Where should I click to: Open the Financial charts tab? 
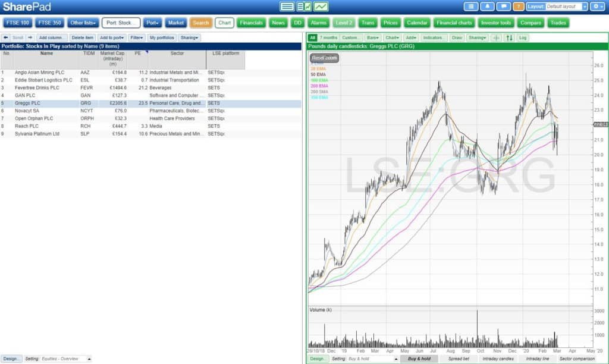(454, 23)
